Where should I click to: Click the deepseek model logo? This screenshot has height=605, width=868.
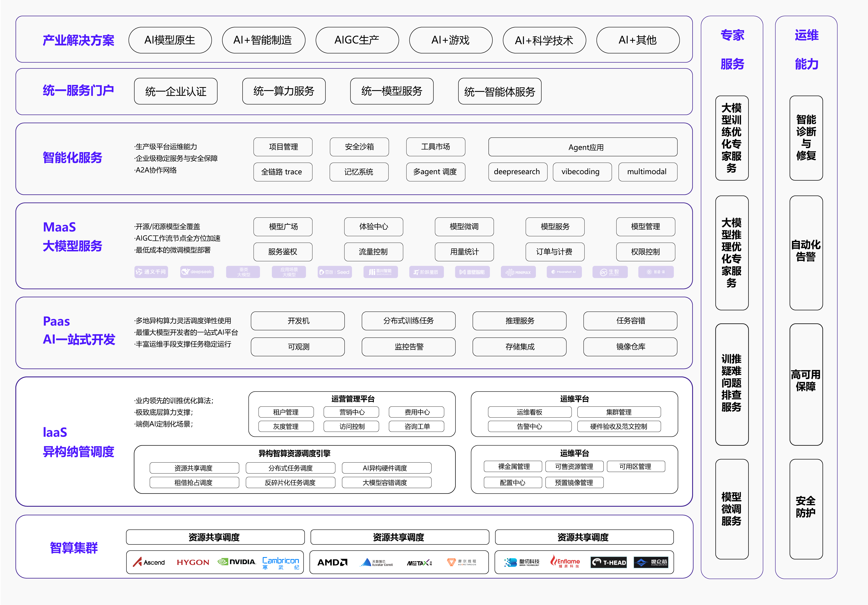pos(197,272)
